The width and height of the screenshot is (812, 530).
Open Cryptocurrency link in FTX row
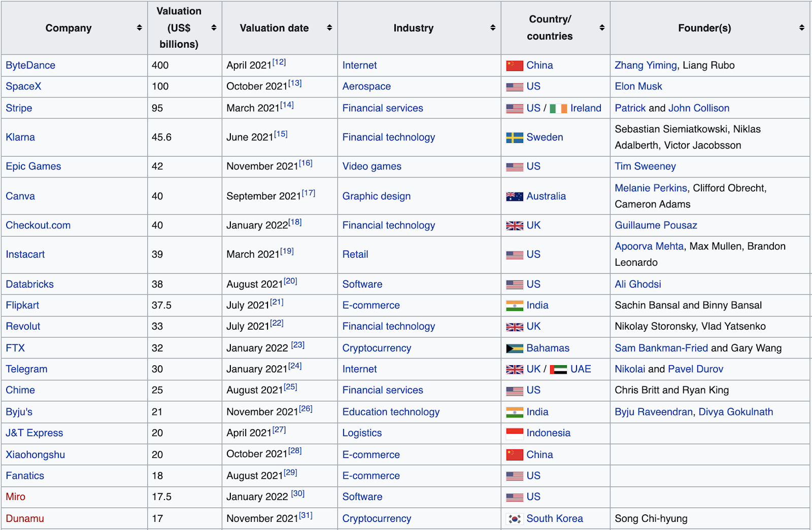pos(377,348)
